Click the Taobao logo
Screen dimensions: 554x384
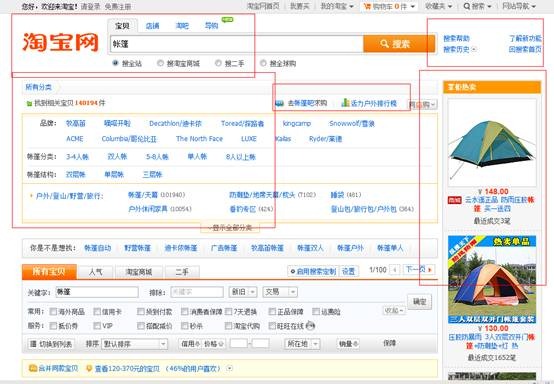pos(60,43)
